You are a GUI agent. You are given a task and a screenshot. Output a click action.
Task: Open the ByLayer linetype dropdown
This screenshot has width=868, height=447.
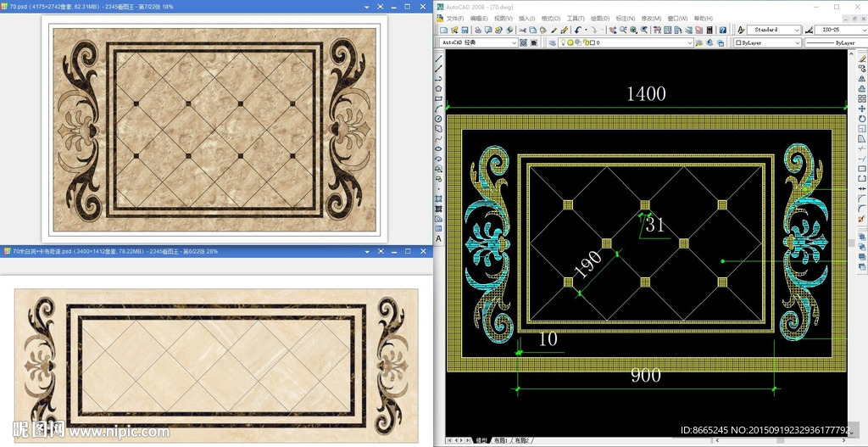coord(836,42)
